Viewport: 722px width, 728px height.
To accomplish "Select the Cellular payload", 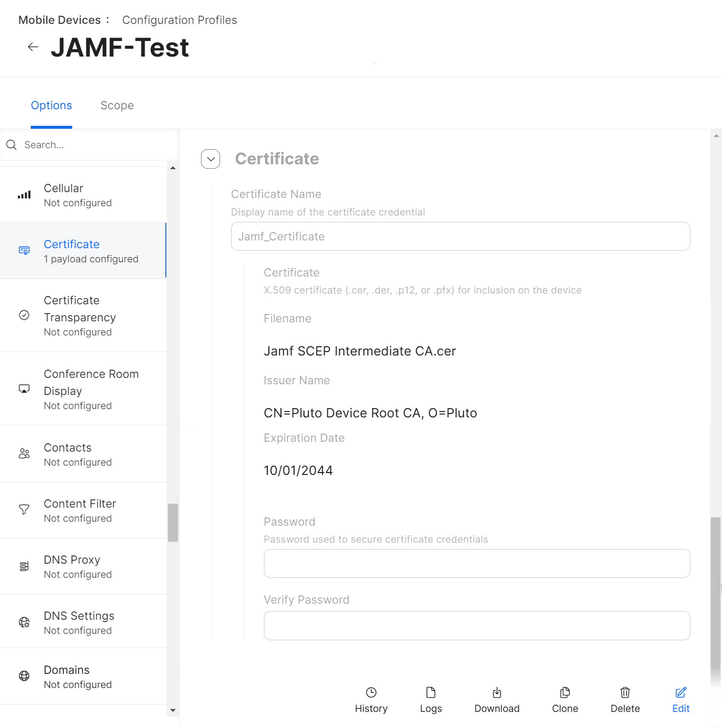I will pos(83,195).
